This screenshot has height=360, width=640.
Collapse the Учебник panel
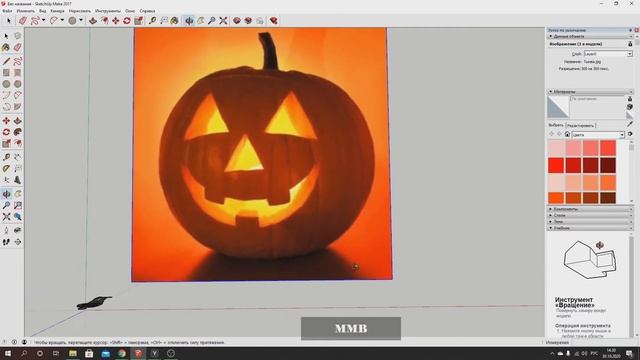tap(589, 228)
